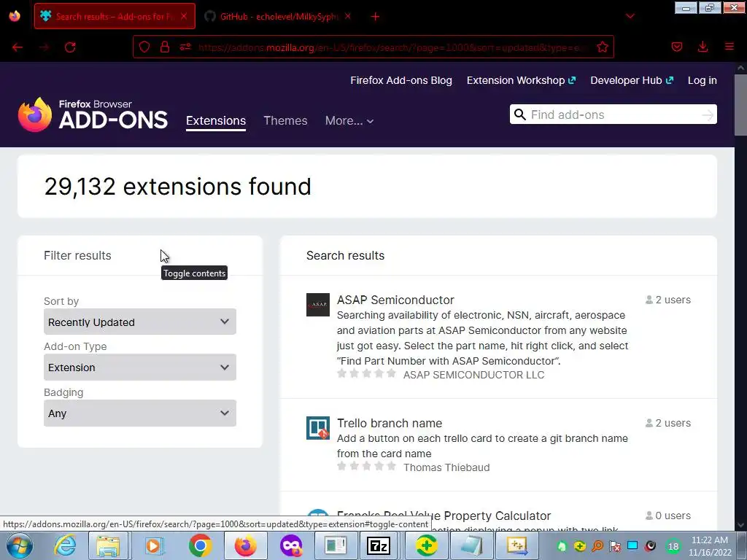Open the purple mask app on taskbar
Screen dimensions: 747x560
pos(290,545)
